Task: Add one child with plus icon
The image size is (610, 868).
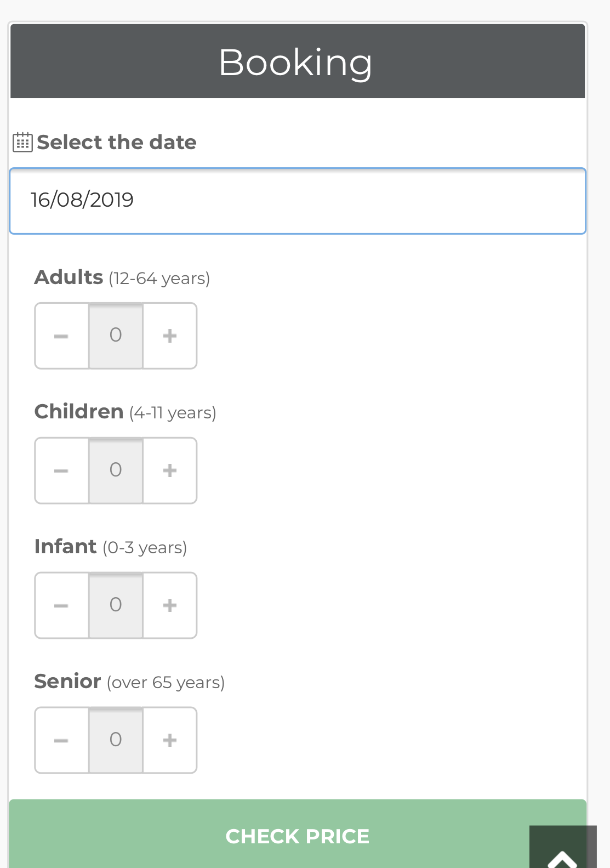Action: [170, 470]
